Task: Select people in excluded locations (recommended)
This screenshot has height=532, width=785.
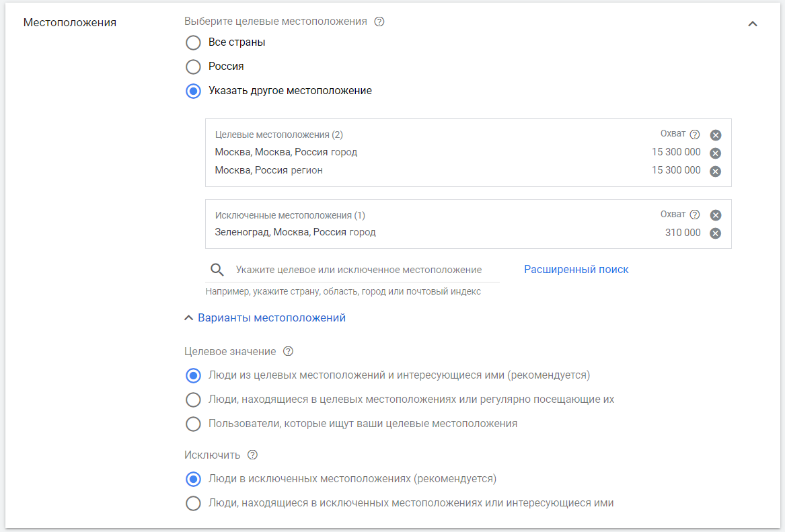Action: pyautogui.click(x=193, y=479)
